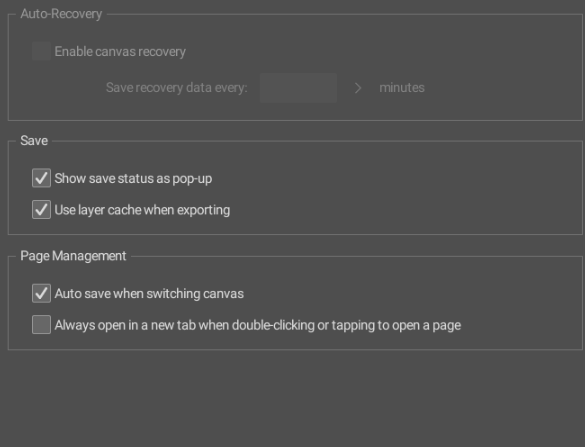Click the checkmark in the layer cache checkbox

point(41,210)
